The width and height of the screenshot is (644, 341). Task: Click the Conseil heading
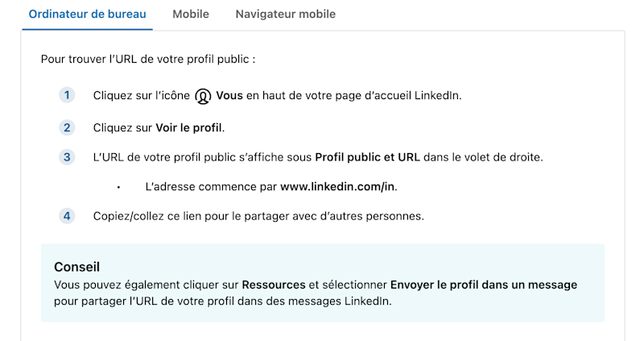[76, 267]
